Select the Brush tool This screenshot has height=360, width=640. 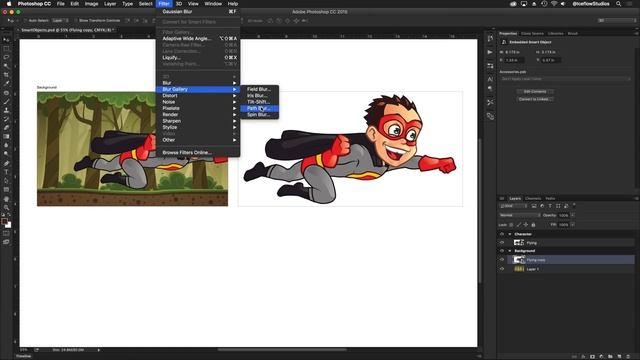6,102
